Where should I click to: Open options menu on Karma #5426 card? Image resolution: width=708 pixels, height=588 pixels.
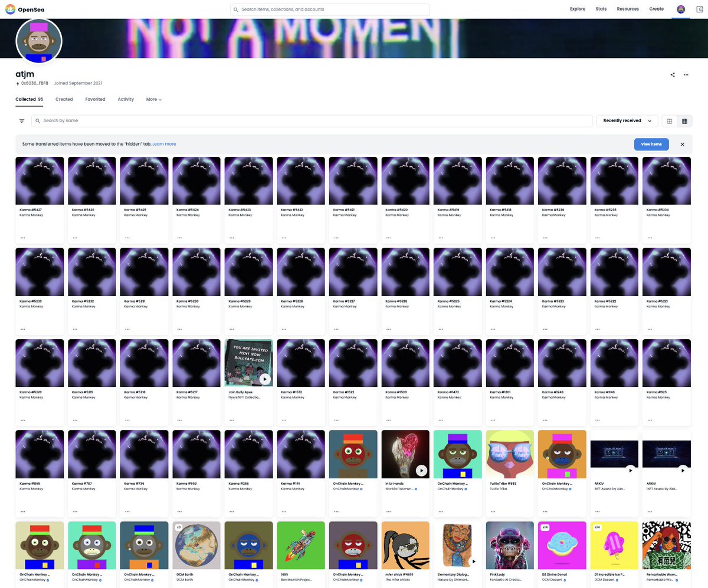click(75, 238)
